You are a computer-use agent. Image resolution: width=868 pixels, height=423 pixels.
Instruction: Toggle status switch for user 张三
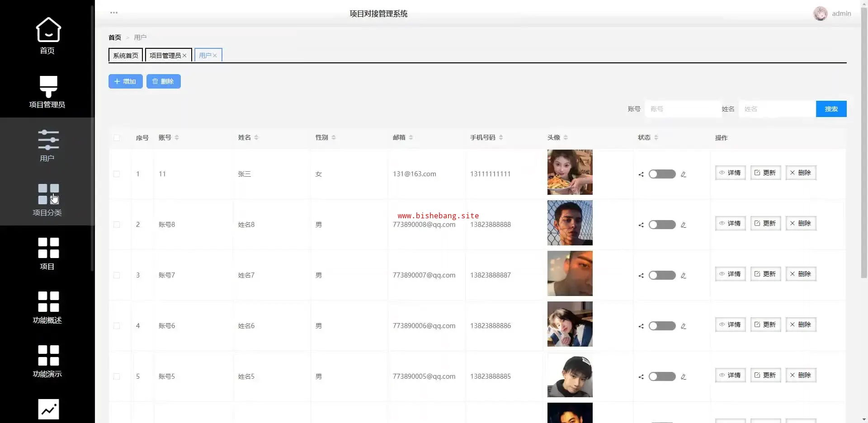662,174
